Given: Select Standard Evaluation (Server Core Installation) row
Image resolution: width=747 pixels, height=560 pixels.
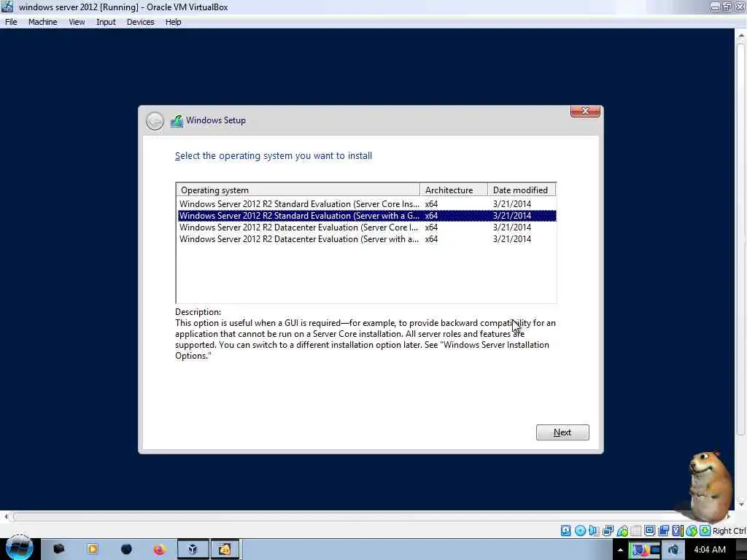Looking at the screenshot, I should pyautogui.click(x=367, y=204).
